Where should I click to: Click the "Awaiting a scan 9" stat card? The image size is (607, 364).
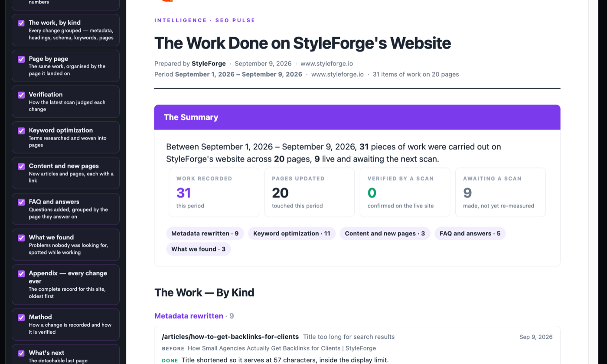pyautogui.click(x=500, y=192)
